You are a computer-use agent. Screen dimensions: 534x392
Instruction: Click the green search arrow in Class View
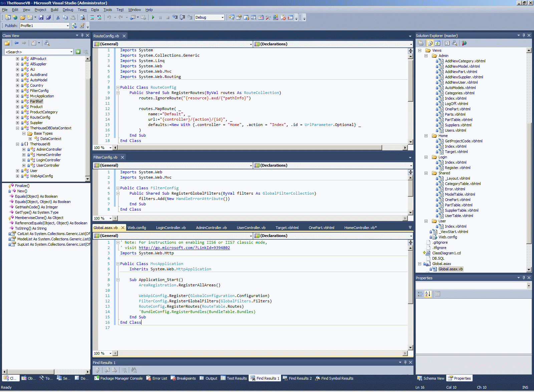(78, 52)
